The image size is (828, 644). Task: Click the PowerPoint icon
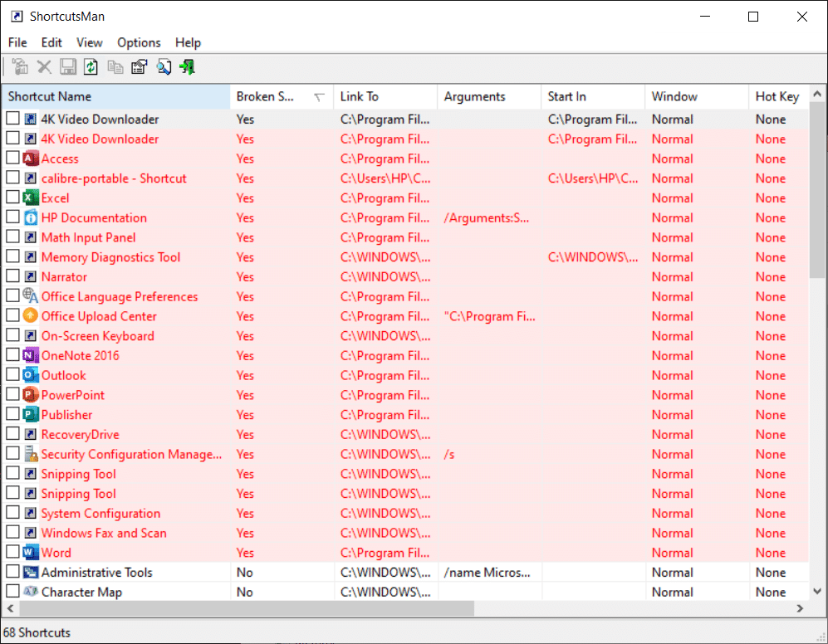tap(31, 395)
